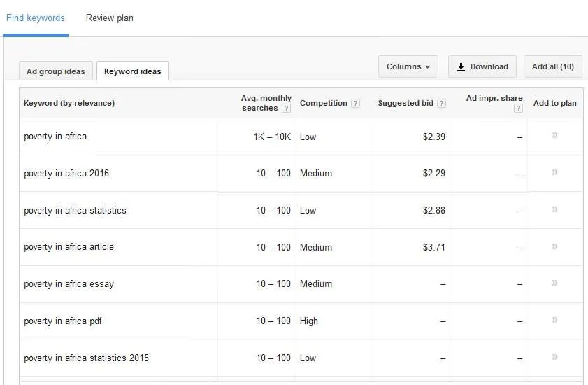Screen dimensions: 588x385
Task: Go to Find keywords tab
Action: [x=36, y=17]
